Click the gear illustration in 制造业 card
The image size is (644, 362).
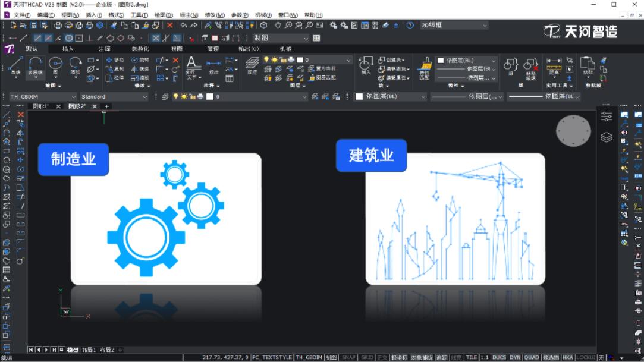(166, 218)
